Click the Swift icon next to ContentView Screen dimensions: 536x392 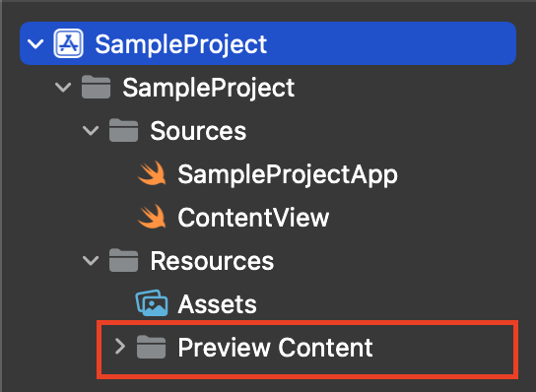(152, 217)
